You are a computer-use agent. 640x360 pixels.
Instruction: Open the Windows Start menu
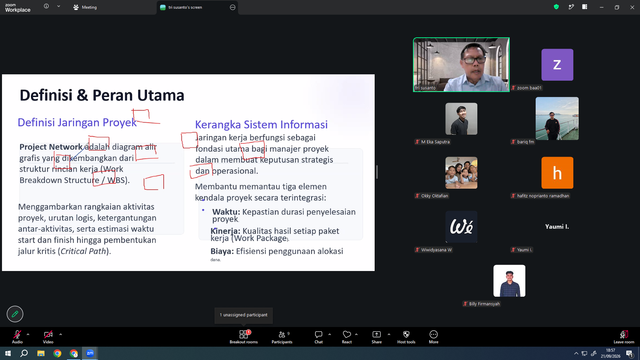(x=8, y=353)
